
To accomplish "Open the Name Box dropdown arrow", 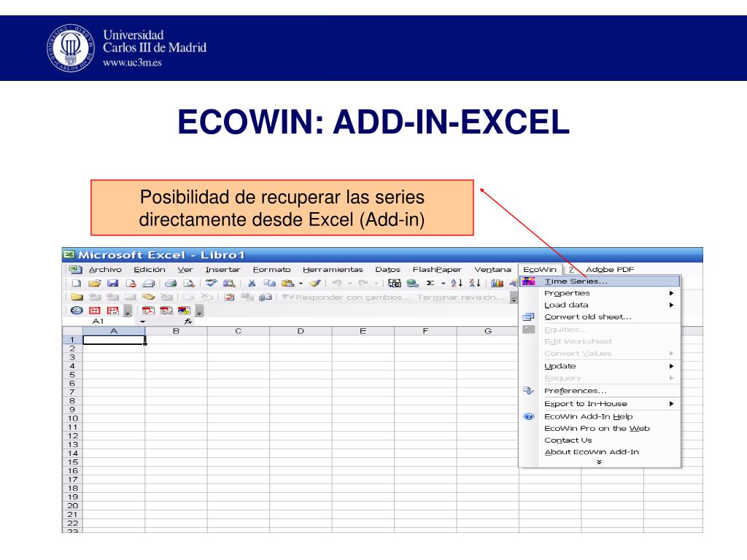I will click(142, 322).
